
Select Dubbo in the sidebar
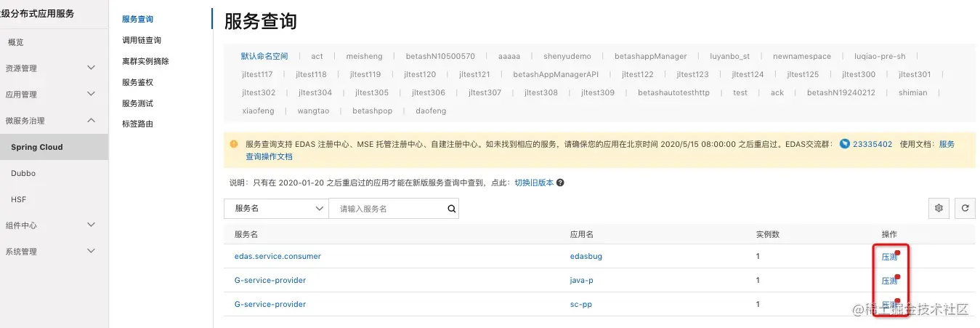tap(23, 173)
